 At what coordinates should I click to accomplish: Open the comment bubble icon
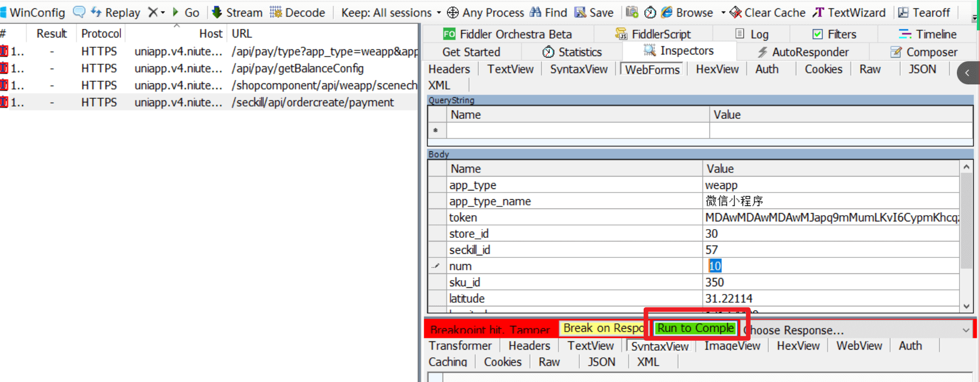pos(79,12)
